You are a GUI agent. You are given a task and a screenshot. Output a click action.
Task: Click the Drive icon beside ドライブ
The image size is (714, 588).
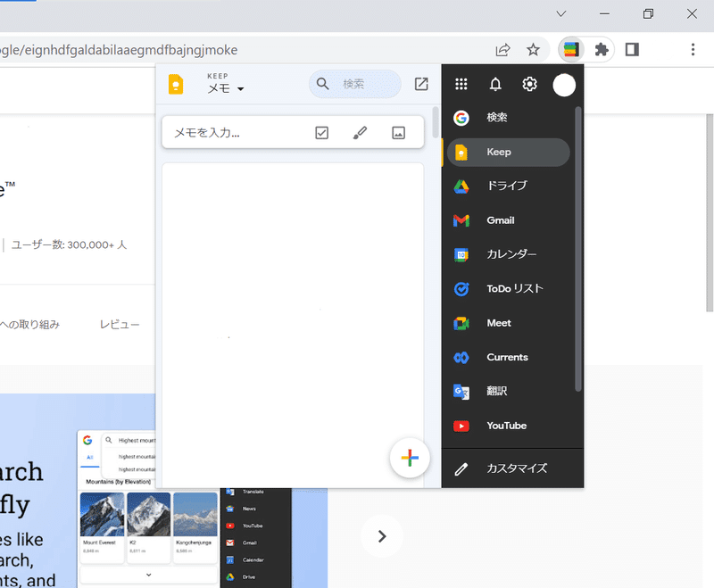pyautogui.click(x=461, y=186)
